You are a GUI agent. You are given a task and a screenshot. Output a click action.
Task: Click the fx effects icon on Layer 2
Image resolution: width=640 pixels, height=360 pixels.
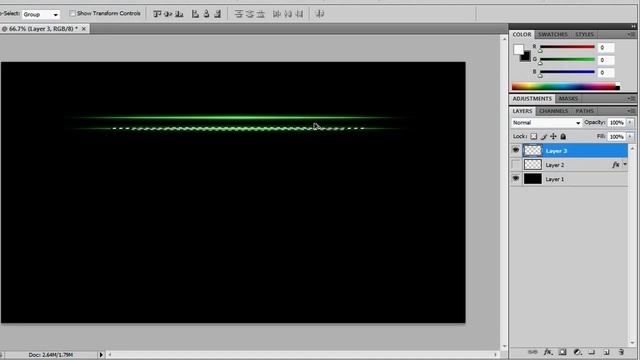[x=616, y=165]
